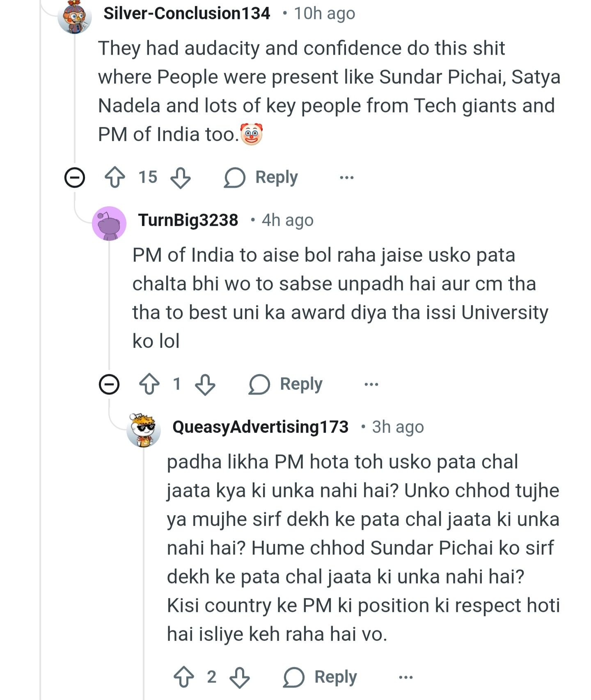Collapse TurnBig3238's comment thread
This screenshot has height=700, width=591.
click(109, 384)
